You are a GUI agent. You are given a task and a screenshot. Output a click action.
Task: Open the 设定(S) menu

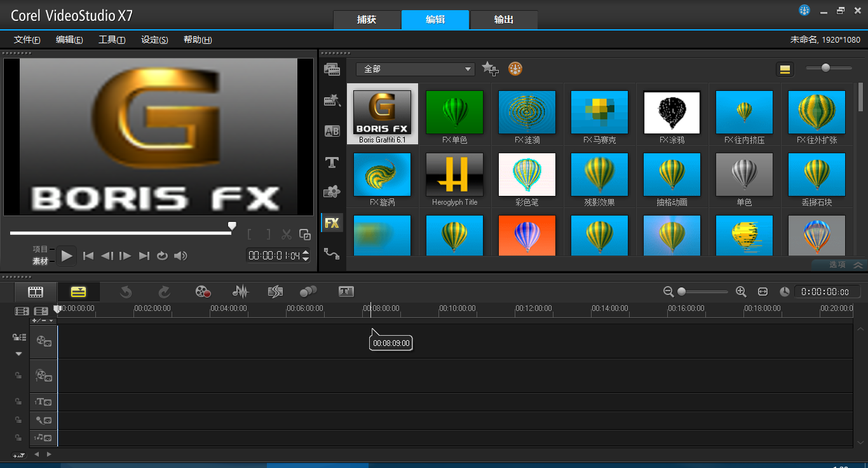(x=154, y=39)
